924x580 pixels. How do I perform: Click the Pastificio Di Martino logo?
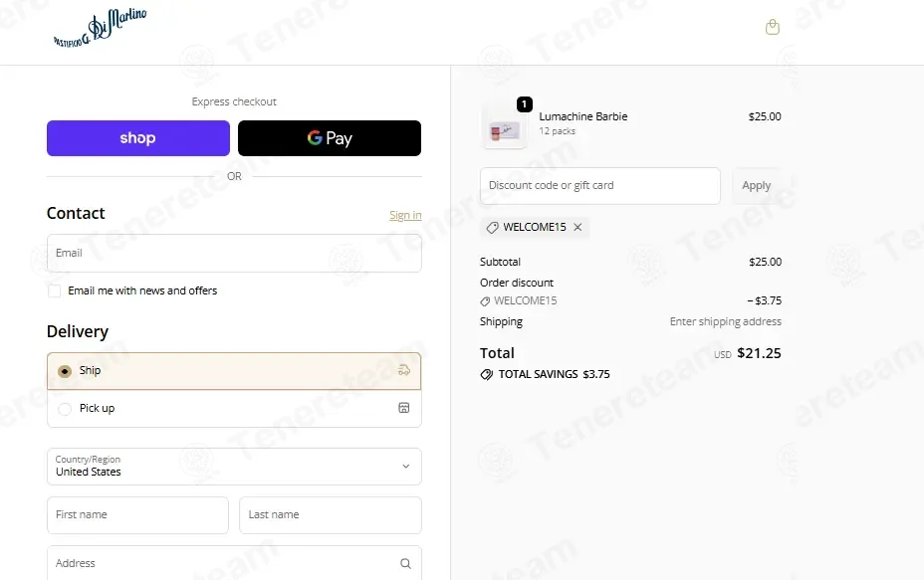click(101, 27)
